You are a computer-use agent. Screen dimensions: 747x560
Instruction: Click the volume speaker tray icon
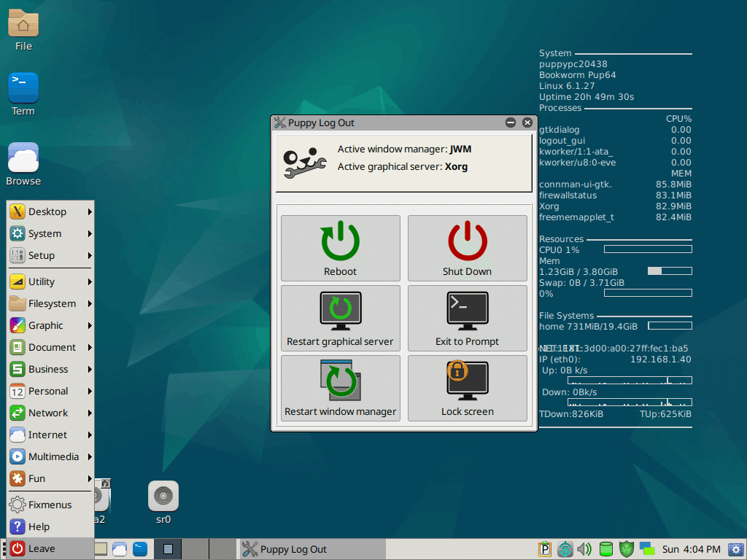[x=584, y=549]
